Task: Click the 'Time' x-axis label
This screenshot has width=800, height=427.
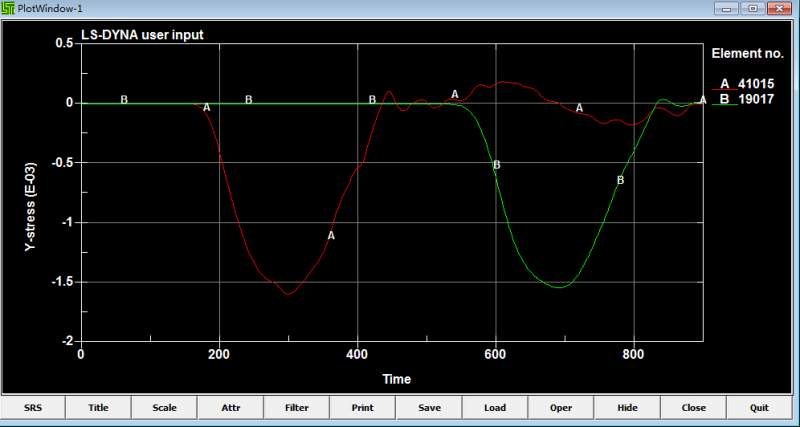Action: click(x=396, y=379)
